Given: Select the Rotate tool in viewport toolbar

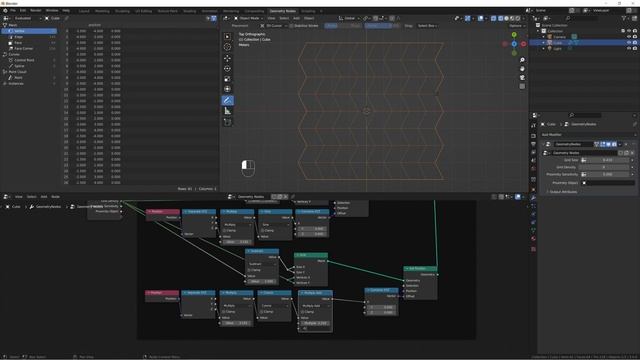Looking at the screenshot, I should pos(228,69).
